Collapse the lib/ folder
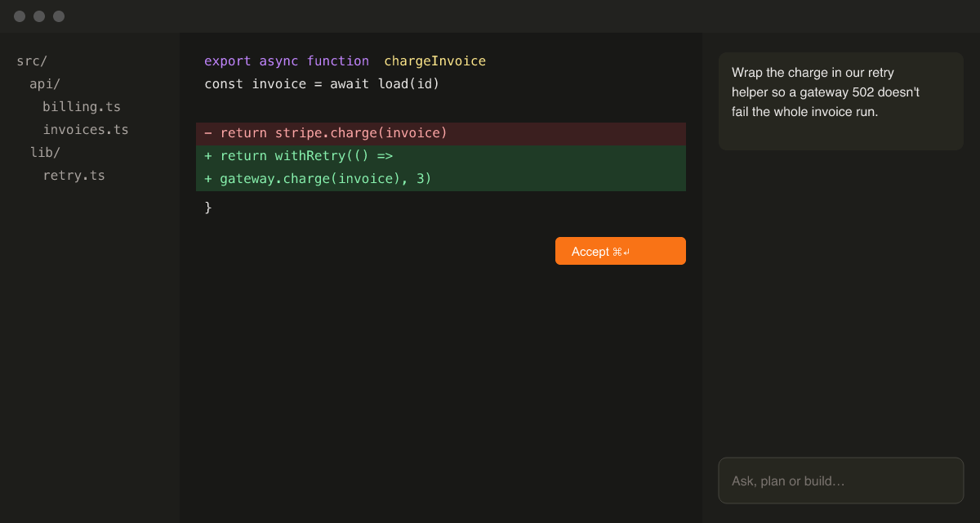The width and height of the screenshot is (980, 523). [45, 153]
